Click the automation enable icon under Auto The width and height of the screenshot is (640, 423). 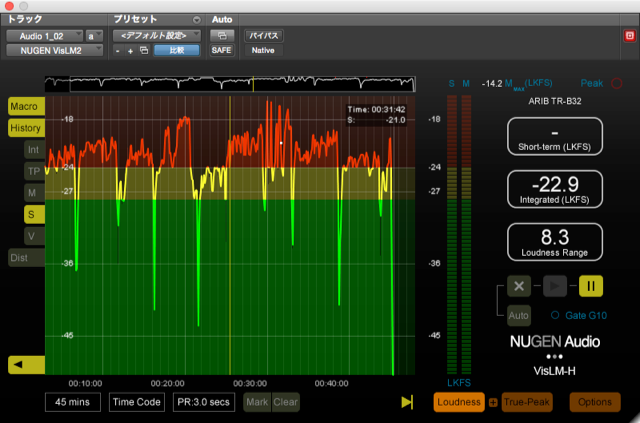222,36
